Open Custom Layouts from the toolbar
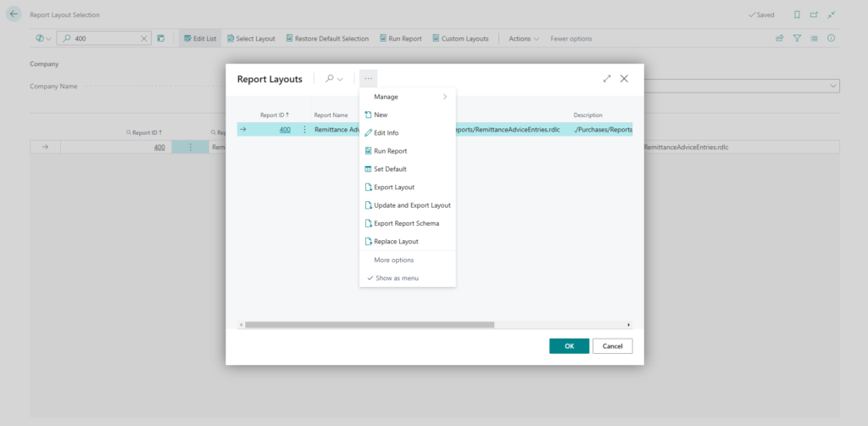 point(460,39)
